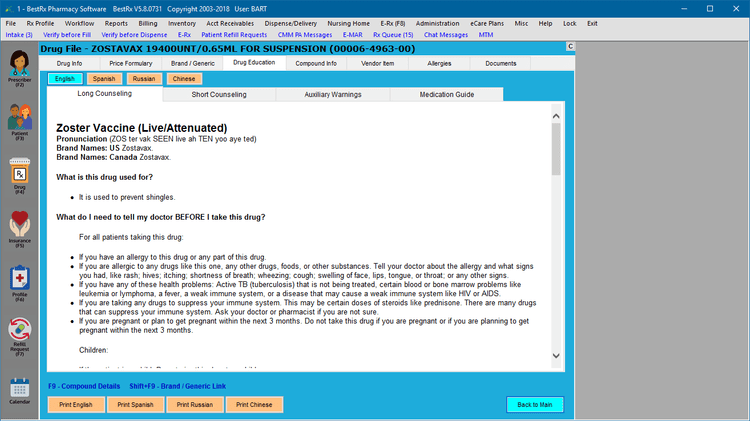This screenshot has height=421, width=750.
Task: Click the Lock menu item
Action: 570,23
